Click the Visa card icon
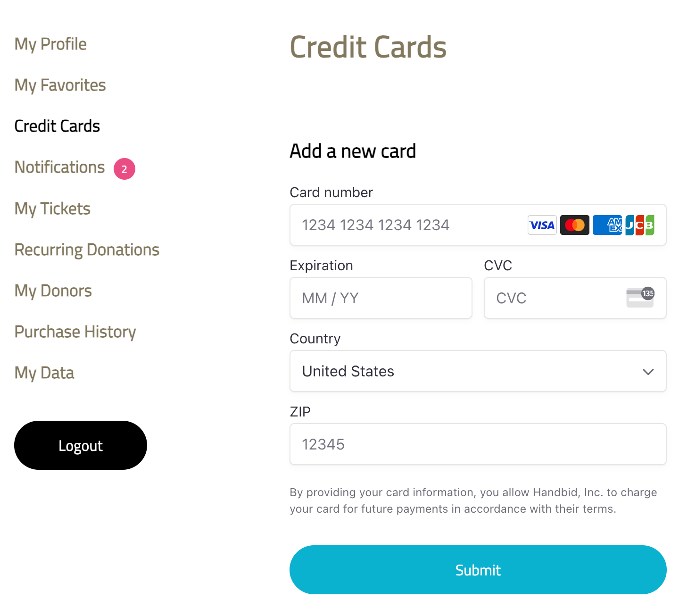The width and height of the screenshot is (696, 616). pos(542,225)
